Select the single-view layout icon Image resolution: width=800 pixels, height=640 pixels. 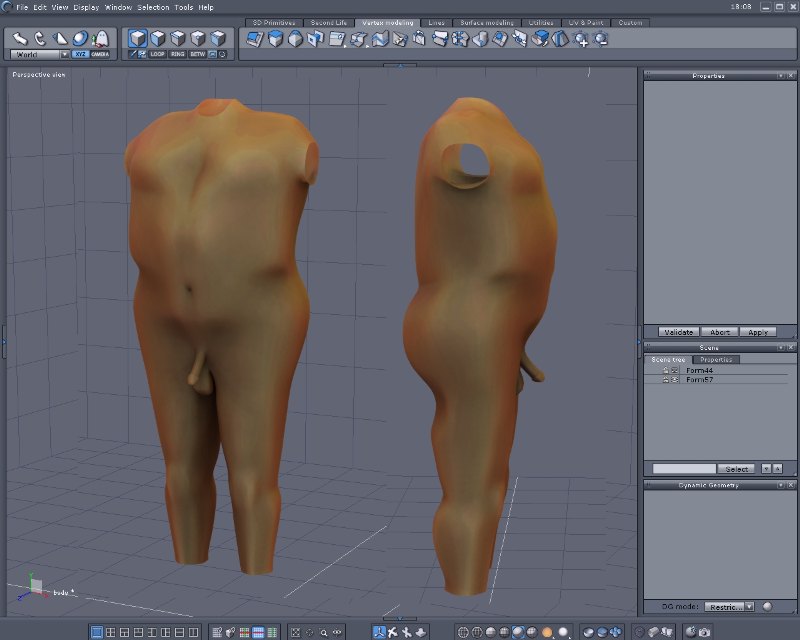[97, 632]
